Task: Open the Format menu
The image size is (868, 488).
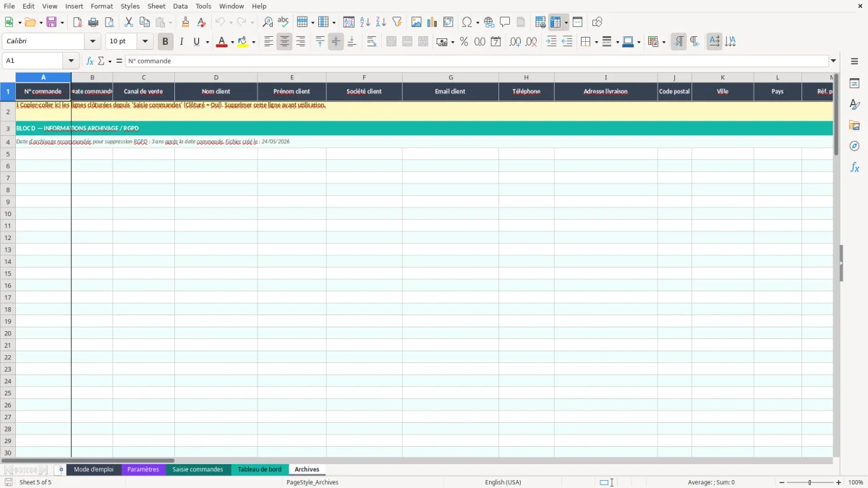Action: pos(101,6)
